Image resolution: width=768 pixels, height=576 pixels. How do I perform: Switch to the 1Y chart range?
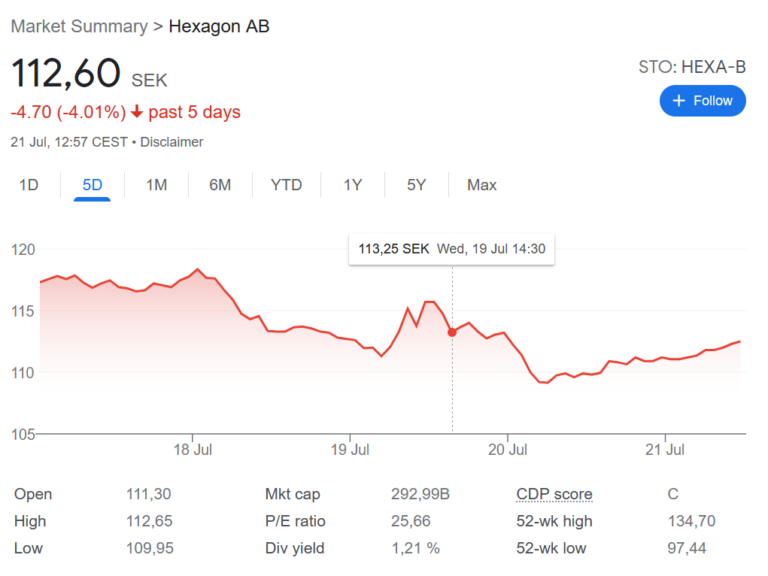[x=353, y=185]
